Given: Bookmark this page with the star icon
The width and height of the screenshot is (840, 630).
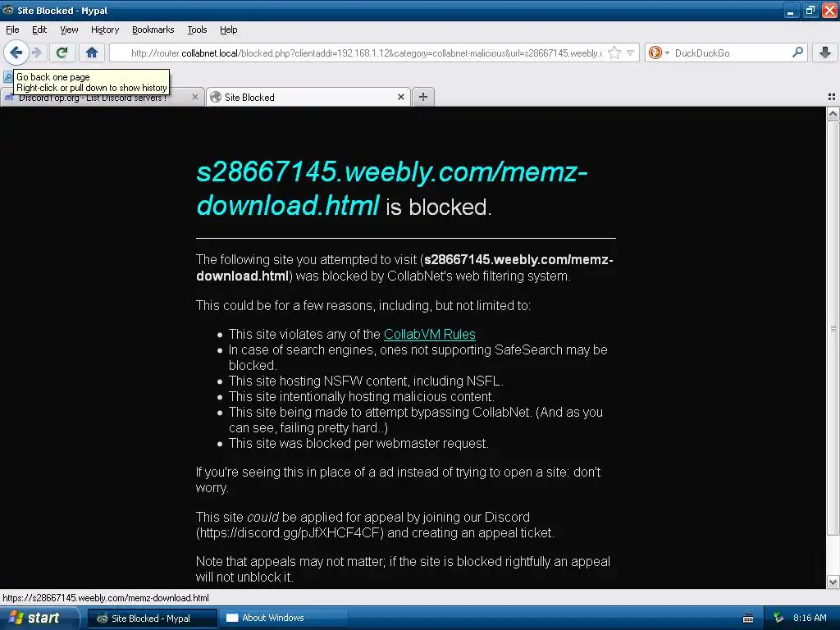Looking at the screenshot, I should pos(614,52).
